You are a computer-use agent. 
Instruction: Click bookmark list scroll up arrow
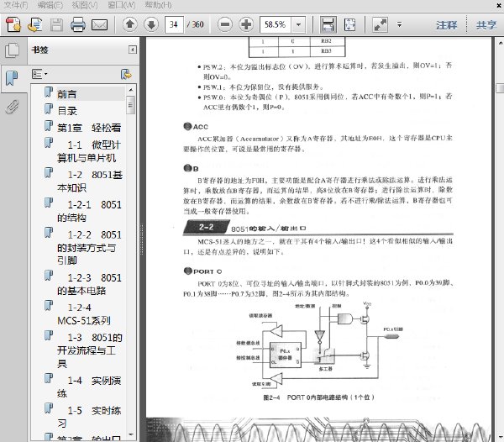130,89
